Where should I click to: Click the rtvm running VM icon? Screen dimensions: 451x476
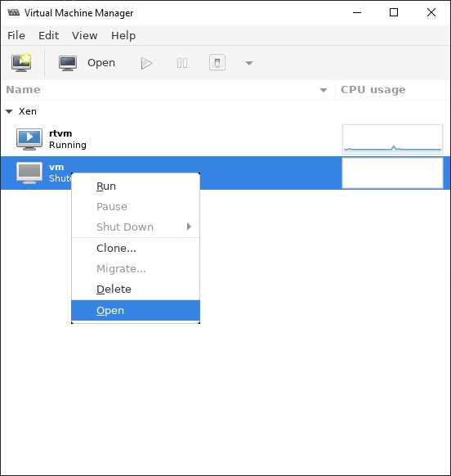29,139
